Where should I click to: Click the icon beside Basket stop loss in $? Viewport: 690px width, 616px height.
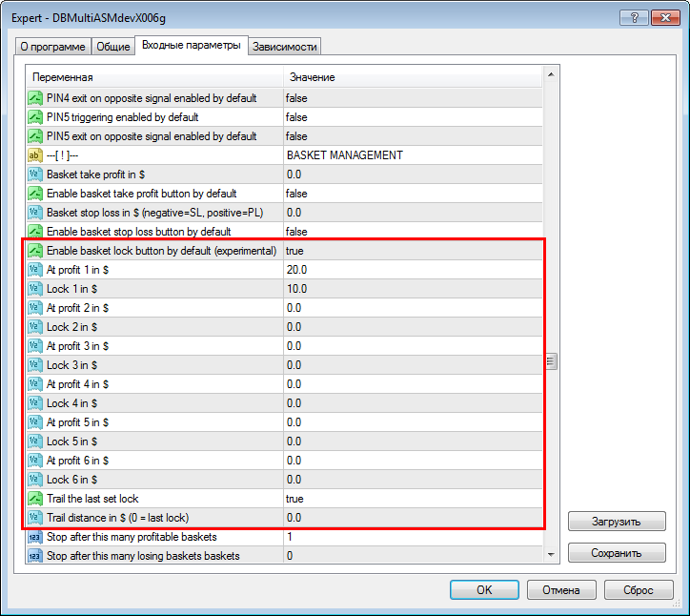(x=35, y=213)
